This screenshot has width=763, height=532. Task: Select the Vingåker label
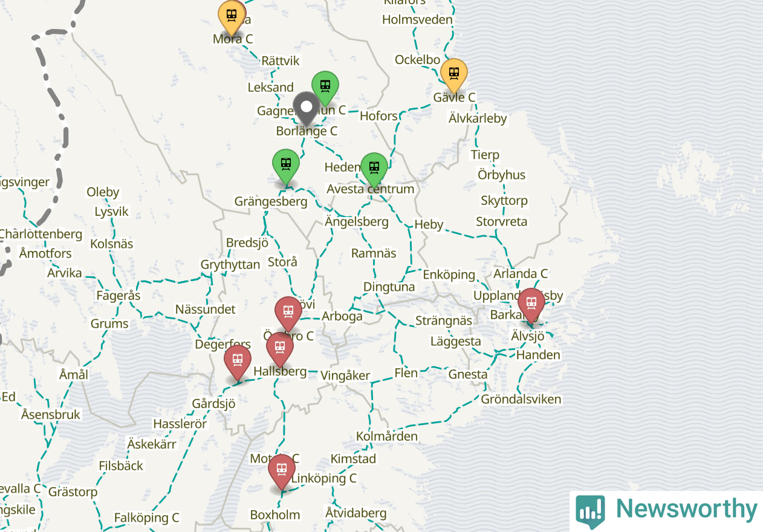345,375
